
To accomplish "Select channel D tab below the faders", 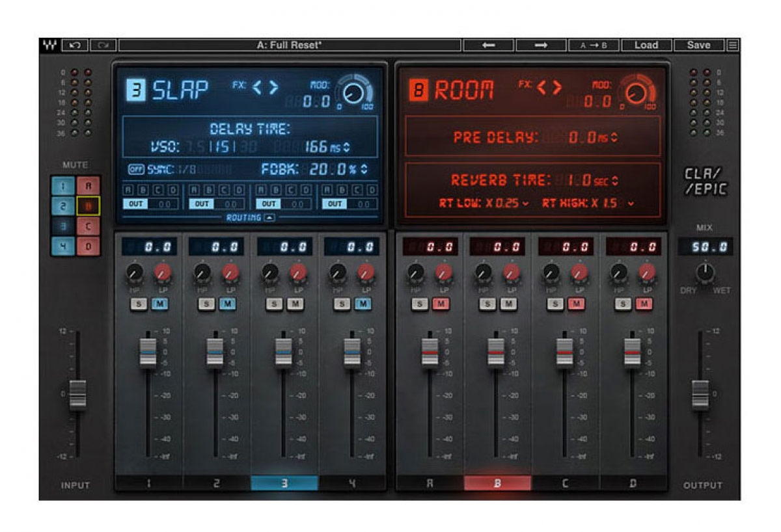I will tap(633, 483).
